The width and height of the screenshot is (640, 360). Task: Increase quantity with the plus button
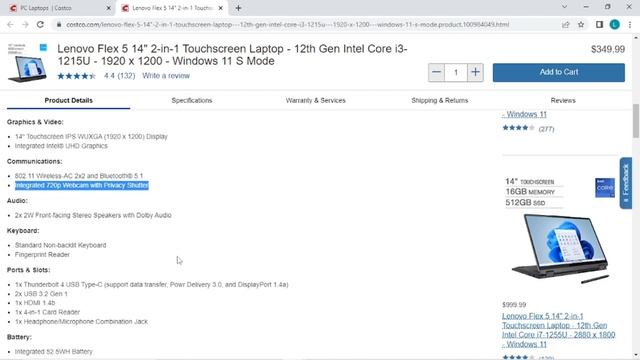[475, 72]
